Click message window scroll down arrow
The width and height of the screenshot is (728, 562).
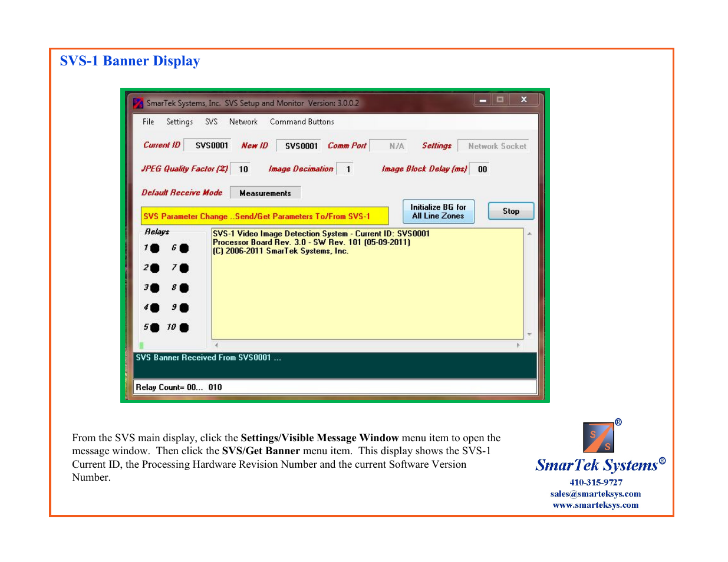pos(529,334)
